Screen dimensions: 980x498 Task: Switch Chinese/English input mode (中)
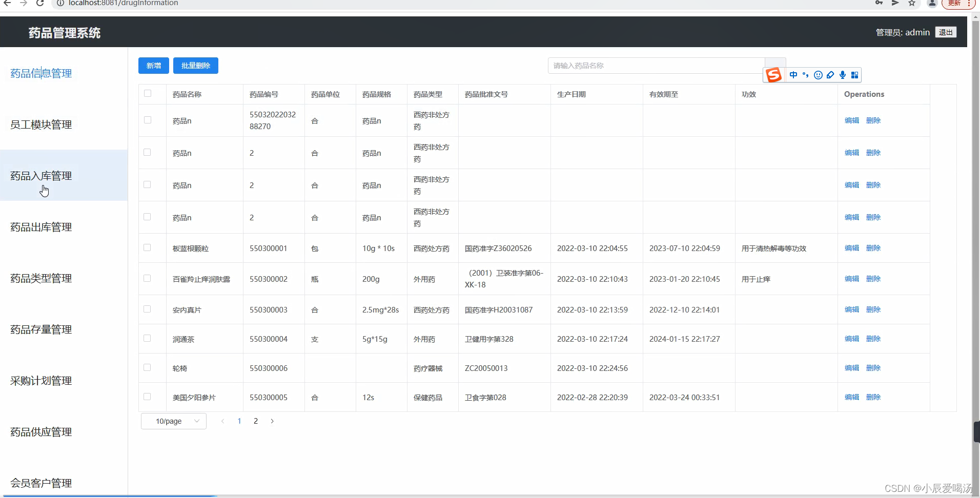pos(793,75)
